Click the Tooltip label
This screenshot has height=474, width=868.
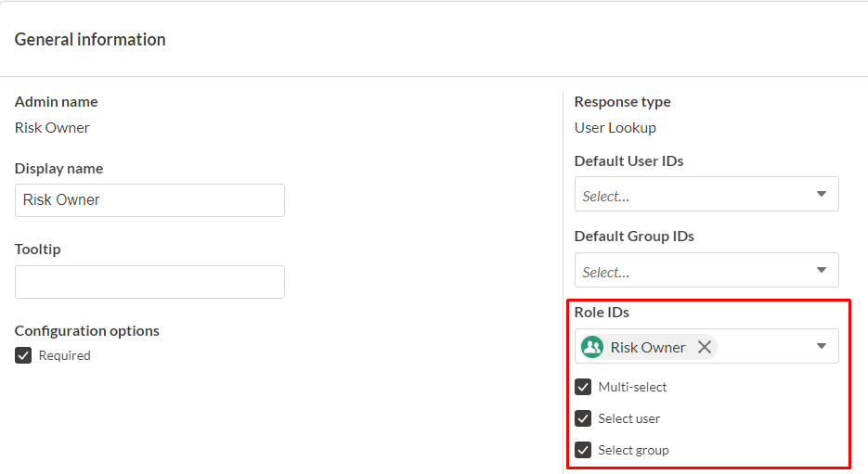(38, 249)
